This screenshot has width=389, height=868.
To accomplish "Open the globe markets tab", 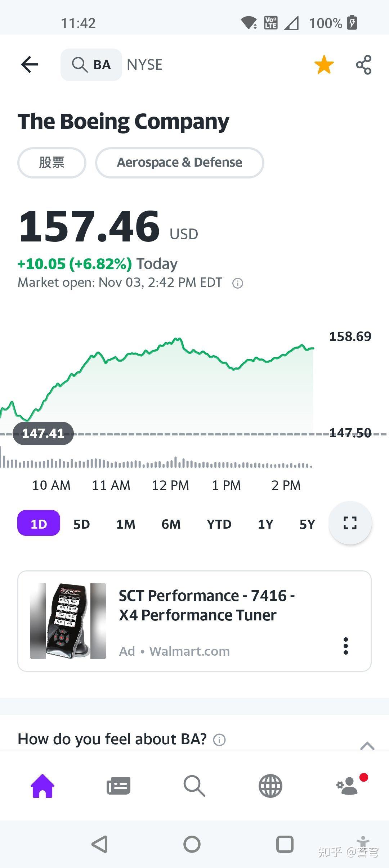I will coord(270,786).
